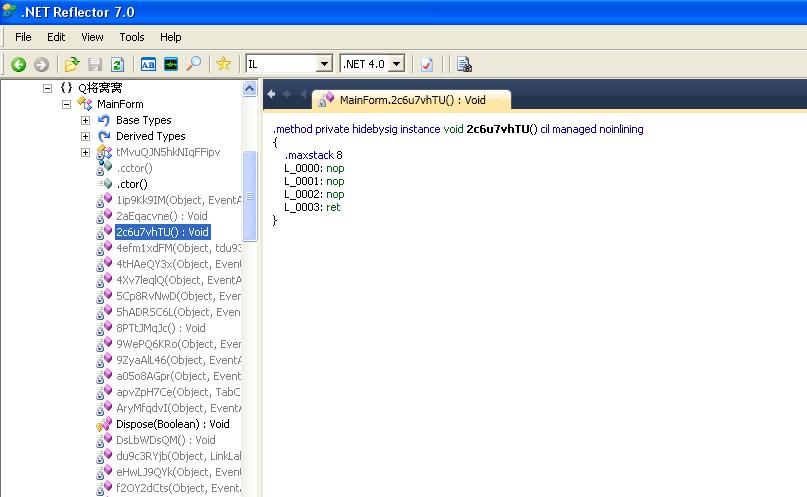Collapse the MainForm class node
The image size is (807, 497).
[x=66, y=104]
